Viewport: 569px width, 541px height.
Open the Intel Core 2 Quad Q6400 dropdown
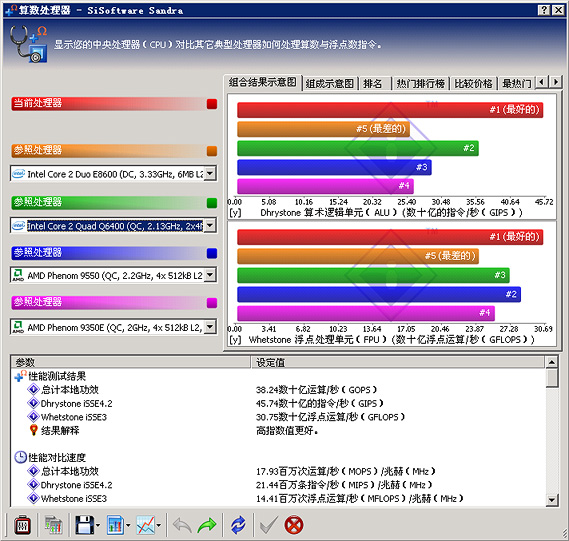pos(210,226)
